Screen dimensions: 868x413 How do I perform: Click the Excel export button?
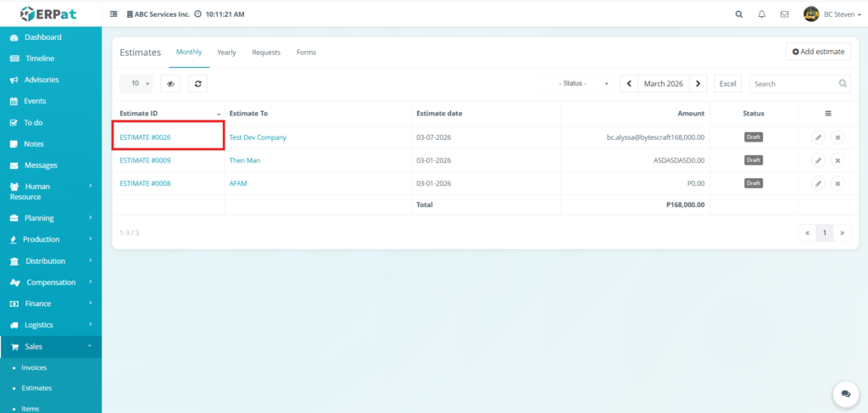(x=728, y=84)
